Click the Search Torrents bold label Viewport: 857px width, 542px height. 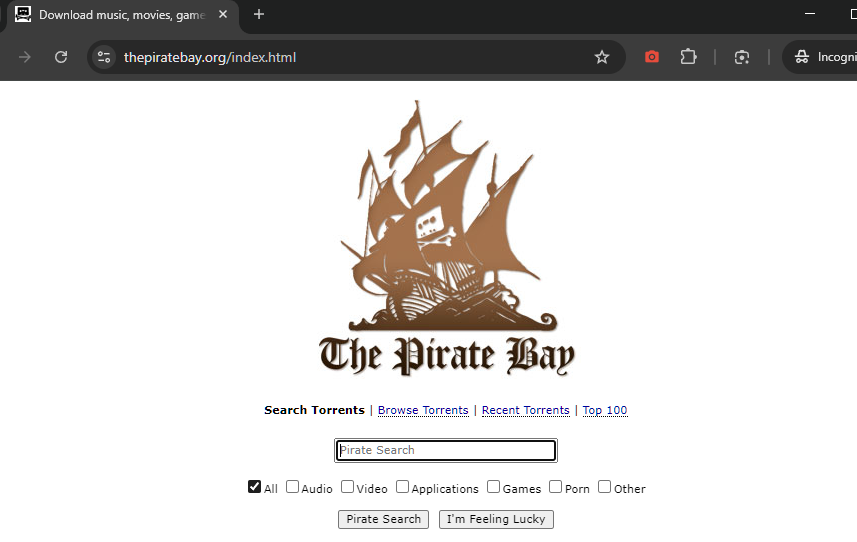[x=314, y=410]
